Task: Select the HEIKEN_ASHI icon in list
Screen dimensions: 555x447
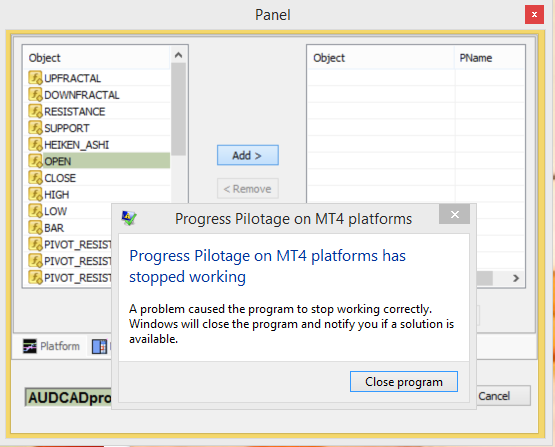Action: point(35,144)
